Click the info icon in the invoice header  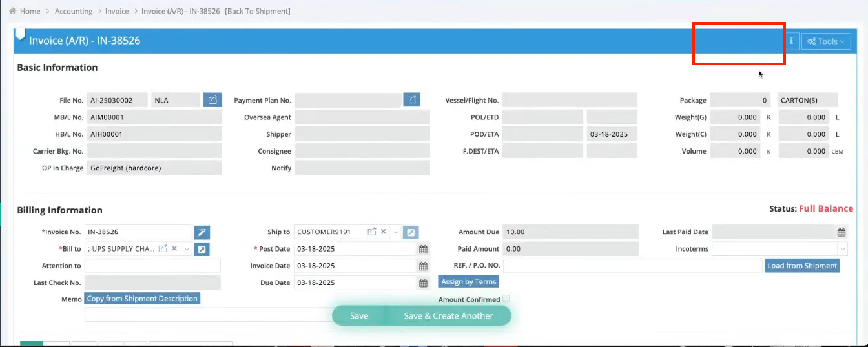point(791,41)
